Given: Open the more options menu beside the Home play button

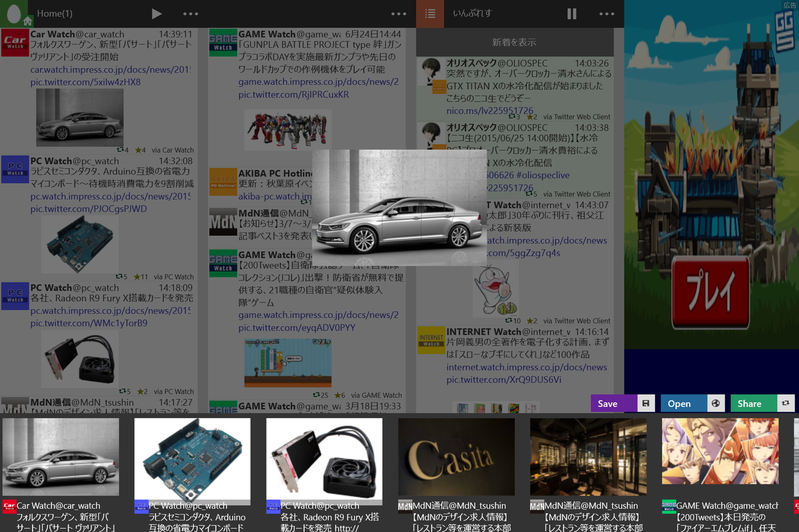Looking at the screenshot, I should (190, 14).
